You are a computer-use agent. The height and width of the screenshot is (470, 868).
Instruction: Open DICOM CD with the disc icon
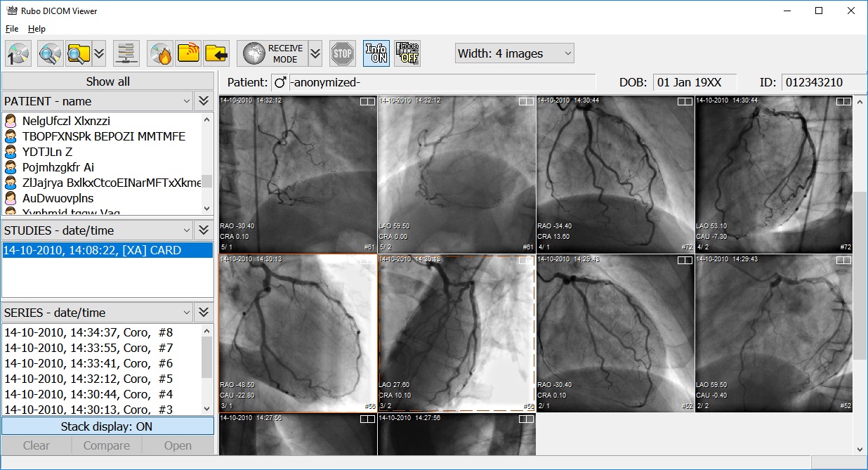click(19, 53)
